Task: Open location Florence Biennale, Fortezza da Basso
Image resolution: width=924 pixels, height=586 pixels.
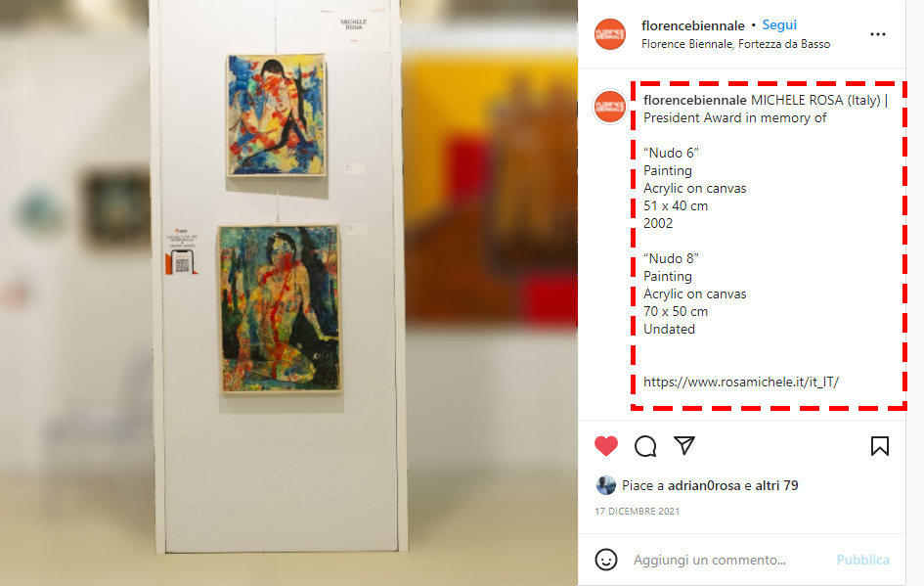Action: (x=735, y=44)
